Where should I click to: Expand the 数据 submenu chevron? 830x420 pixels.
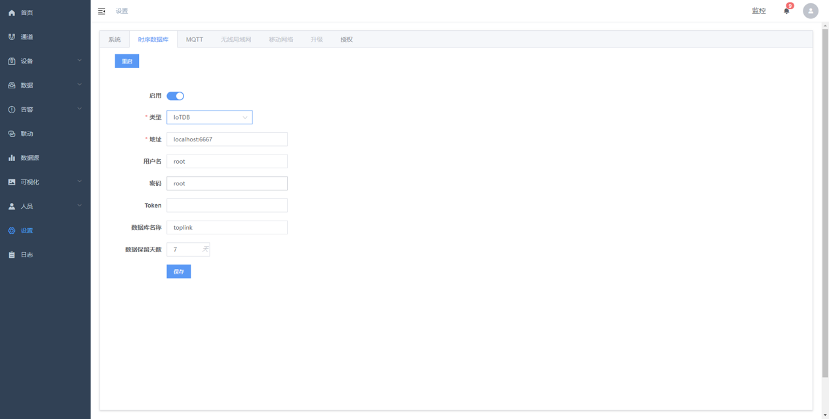tap(79, 85)
